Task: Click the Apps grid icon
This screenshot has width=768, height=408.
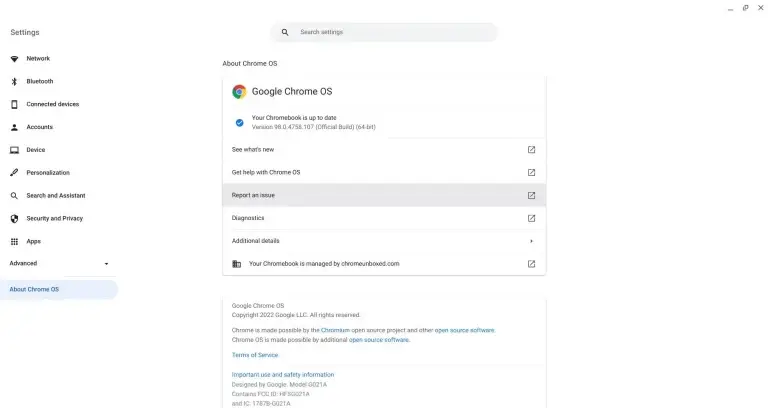Action: point(14,241)
